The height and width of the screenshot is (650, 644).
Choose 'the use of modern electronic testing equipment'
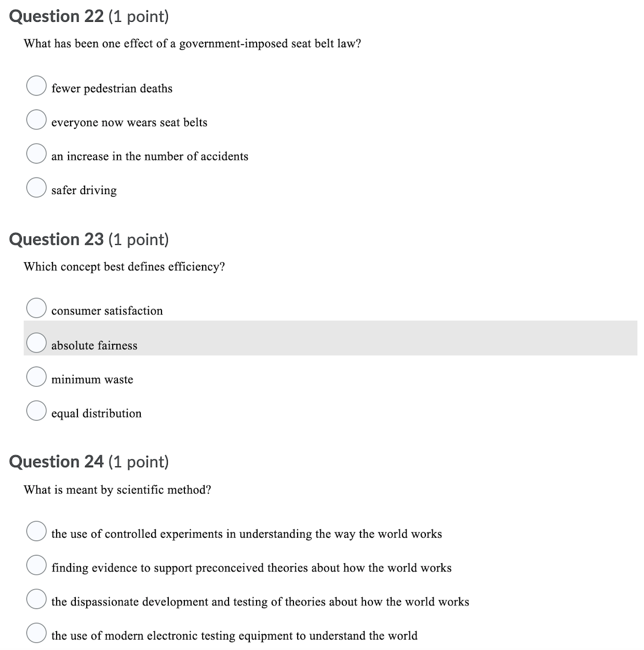tap(36, 633)
